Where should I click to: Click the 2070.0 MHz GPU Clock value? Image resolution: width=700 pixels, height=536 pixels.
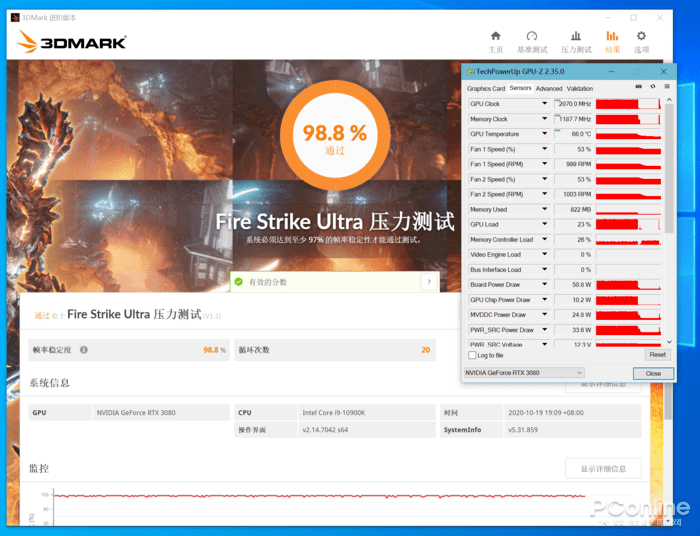tap(573, 104)
